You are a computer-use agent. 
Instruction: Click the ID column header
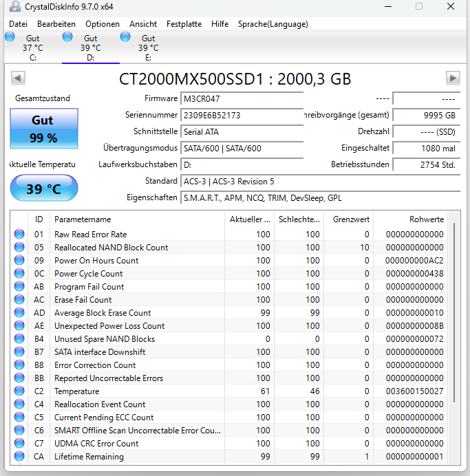click(x=39, y=219)
